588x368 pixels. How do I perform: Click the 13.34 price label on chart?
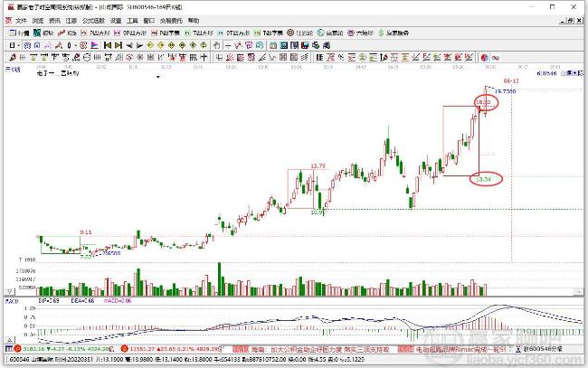point(483,180)
